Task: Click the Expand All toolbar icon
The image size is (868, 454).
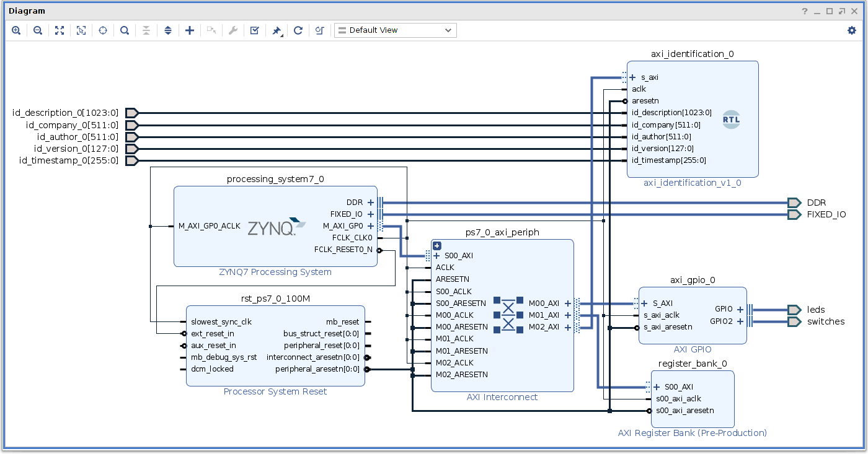Action: (168, 30)
